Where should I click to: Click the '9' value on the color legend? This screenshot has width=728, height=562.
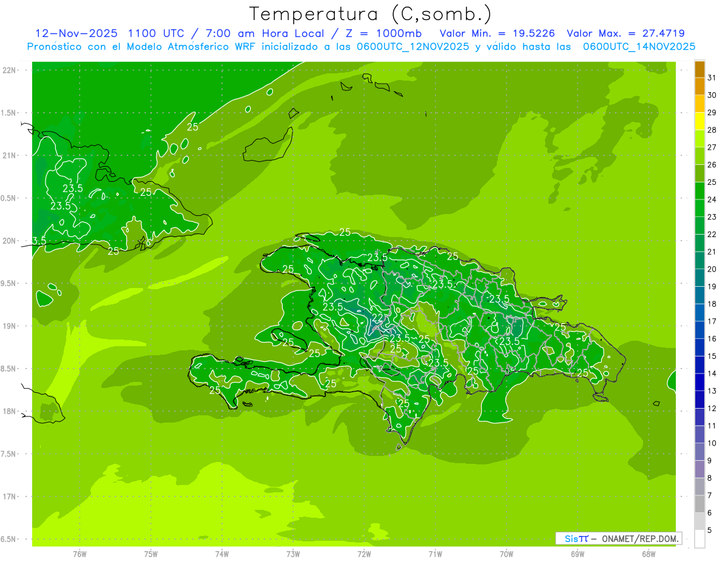click(x=710, y=461)
